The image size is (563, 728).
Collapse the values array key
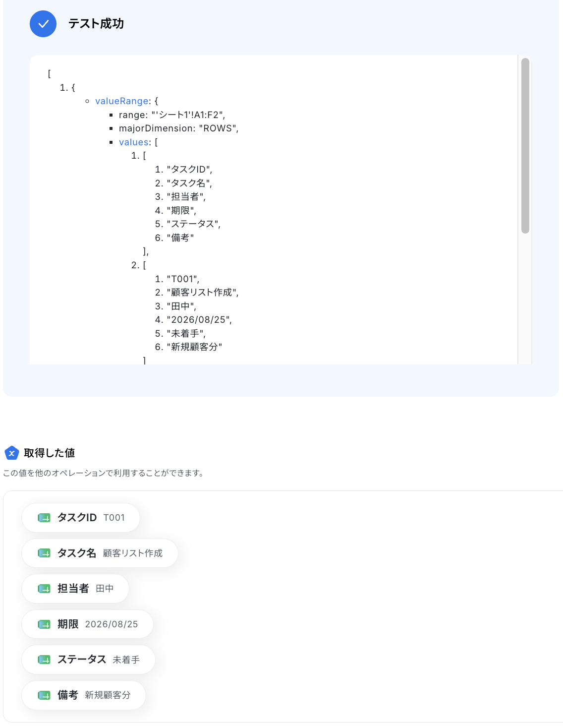tap(134, 142)
